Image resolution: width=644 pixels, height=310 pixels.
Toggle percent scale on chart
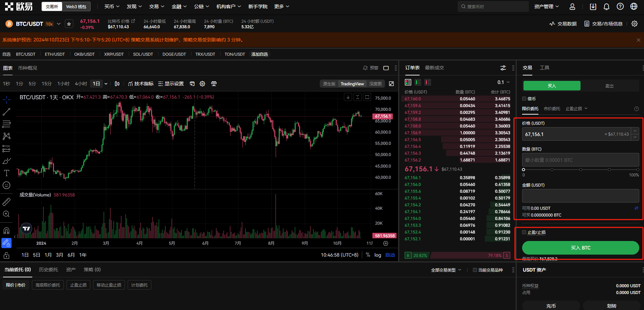pos(368,255)
